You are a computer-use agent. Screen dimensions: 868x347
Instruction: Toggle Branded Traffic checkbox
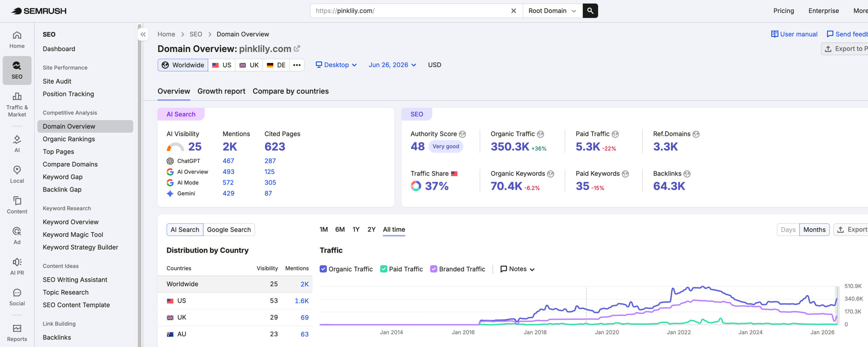point(434,269)
